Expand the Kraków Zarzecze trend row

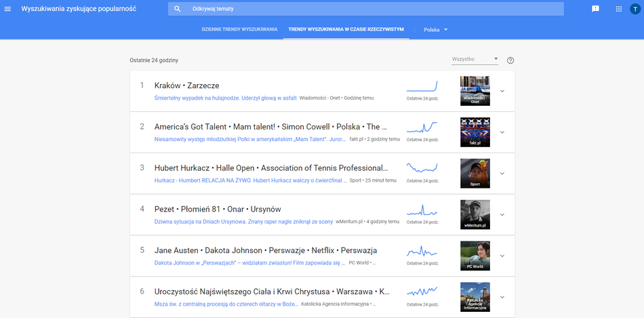[502, 91]
